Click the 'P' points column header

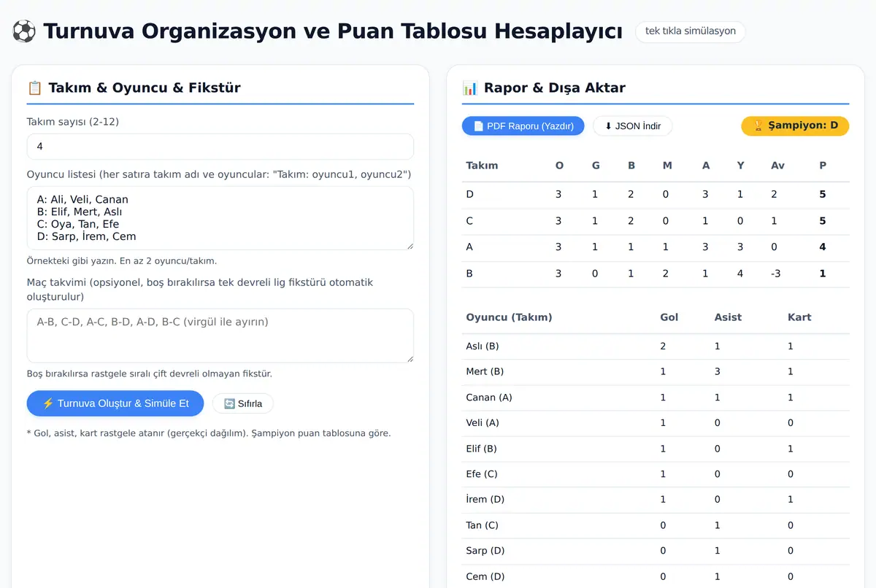(x=823, y=166)
